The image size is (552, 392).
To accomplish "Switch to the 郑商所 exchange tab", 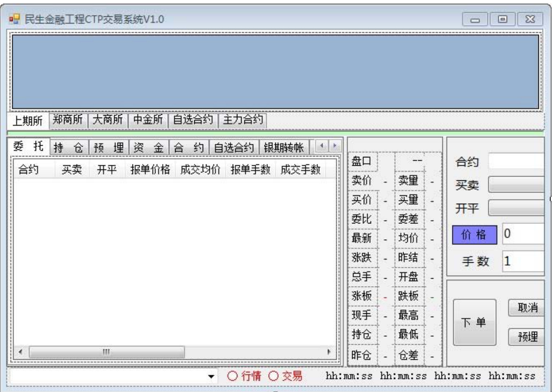I will [67, 120].
